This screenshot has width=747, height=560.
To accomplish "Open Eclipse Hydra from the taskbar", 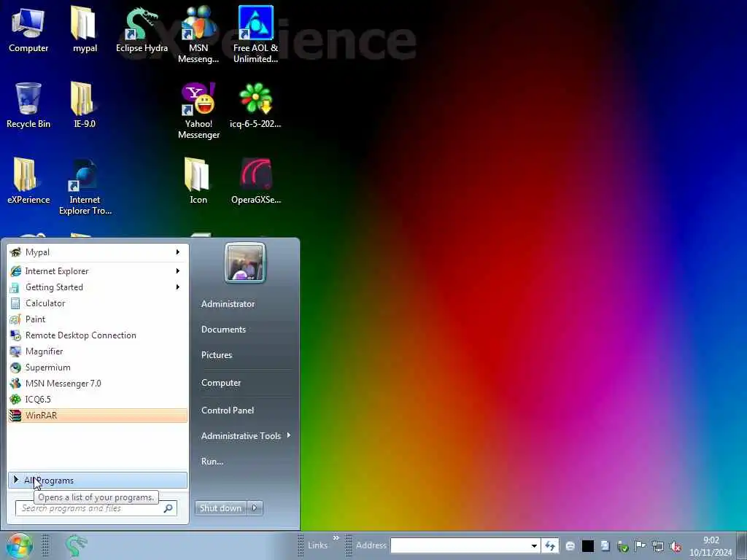I will [76, 545].
